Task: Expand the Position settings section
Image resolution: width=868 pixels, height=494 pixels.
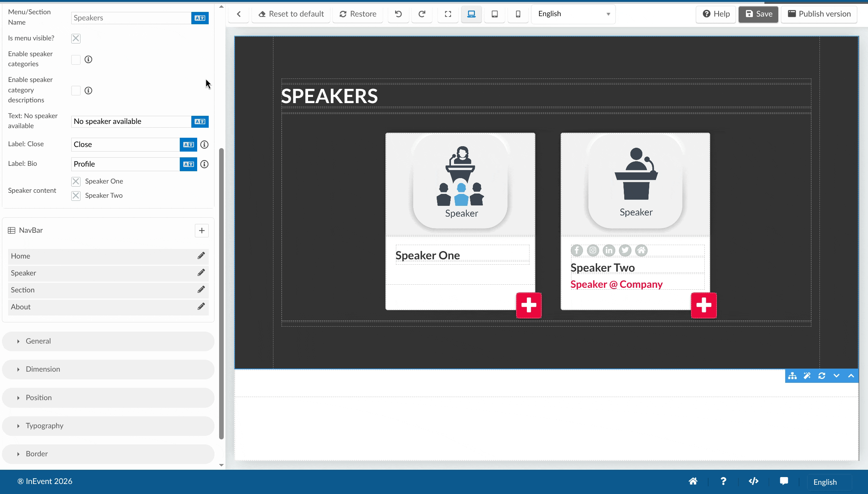Action: tap(108, 398)
